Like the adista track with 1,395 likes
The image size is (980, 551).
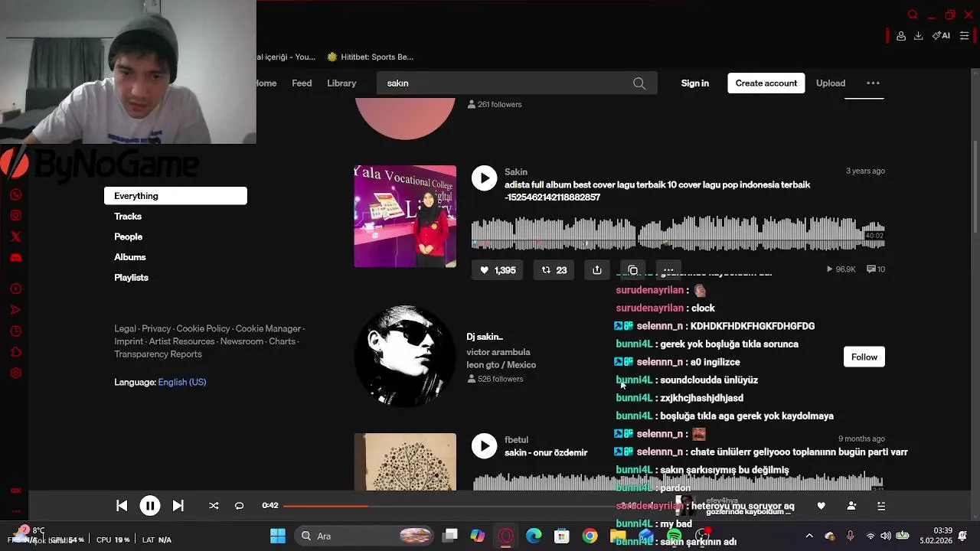[x=498, y=270]
